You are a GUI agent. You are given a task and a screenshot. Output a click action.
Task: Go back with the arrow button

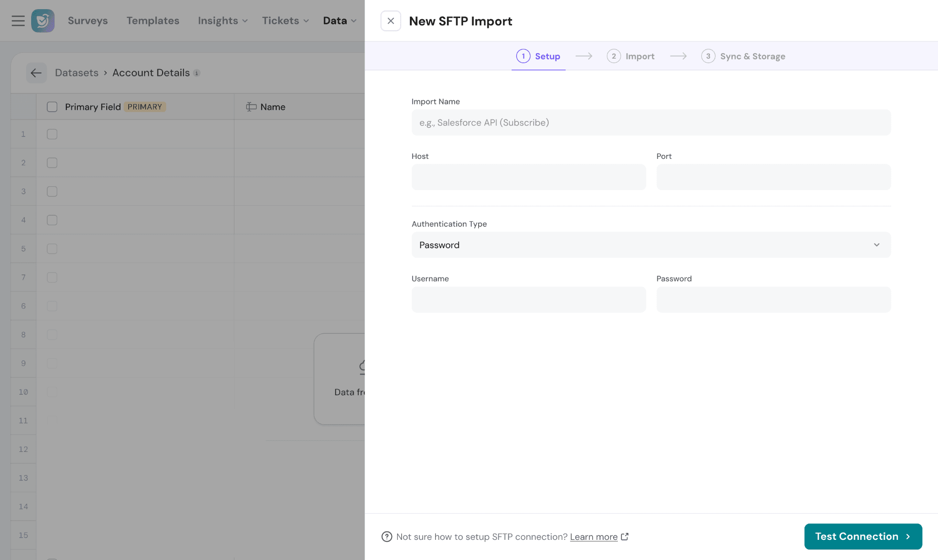[36, 73]
